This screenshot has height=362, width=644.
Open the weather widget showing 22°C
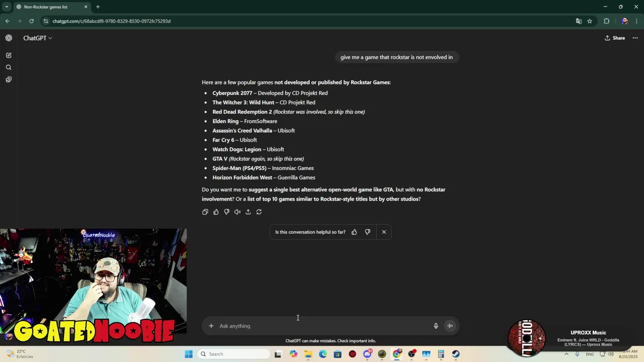(x=19, y=354)
